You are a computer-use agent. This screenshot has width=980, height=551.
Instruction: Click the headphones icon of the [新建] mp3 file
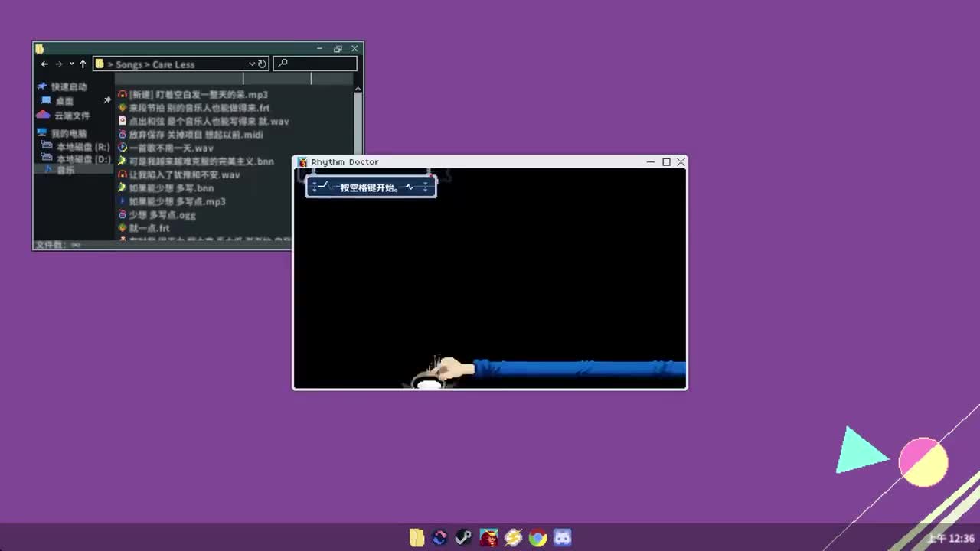click(x=122, y=95)
